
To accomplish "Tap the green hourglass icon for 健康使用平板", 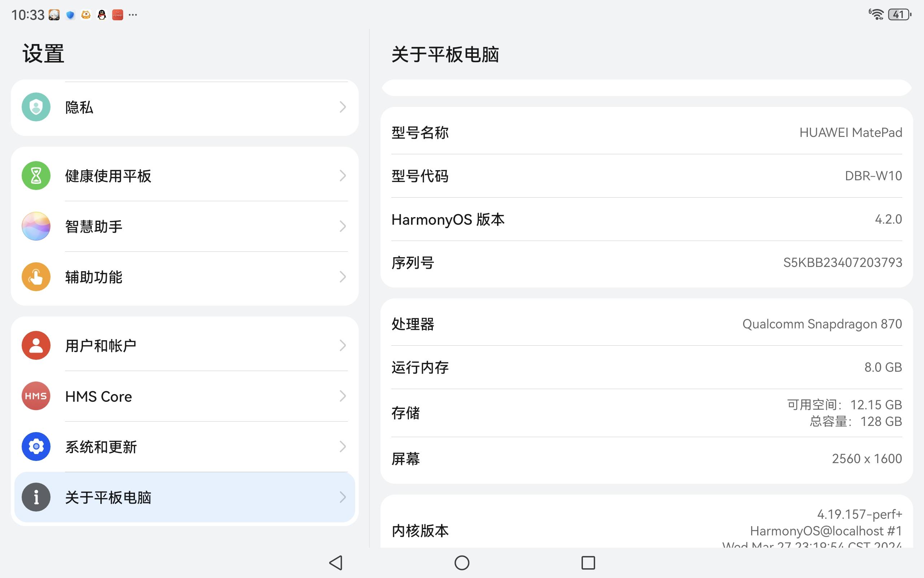I will pos(36,176).
